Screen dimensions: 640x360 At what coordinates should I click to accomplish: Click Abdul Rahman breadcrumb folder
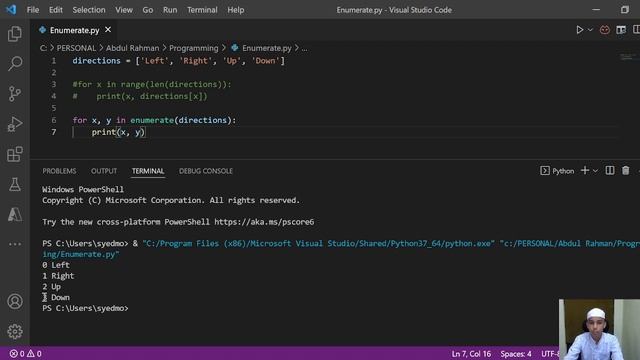(x=133, y=48)
